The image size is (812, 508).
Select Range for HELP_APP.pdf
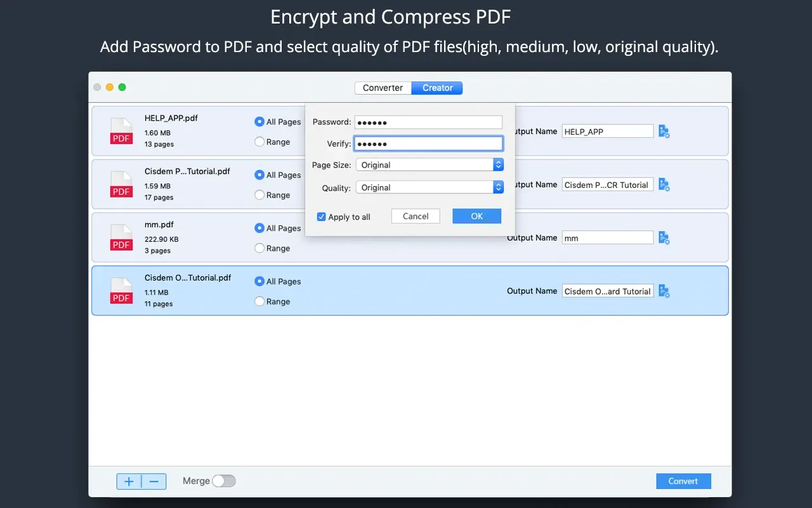pyautogui.click(x=273, y=142)
